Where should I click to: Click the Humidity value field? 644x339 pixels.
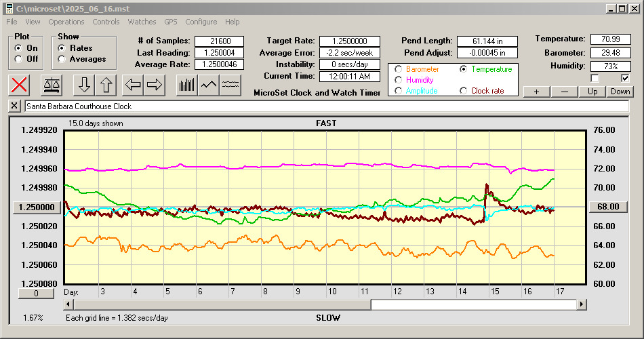pyautogui.click(x=610, y=66)
